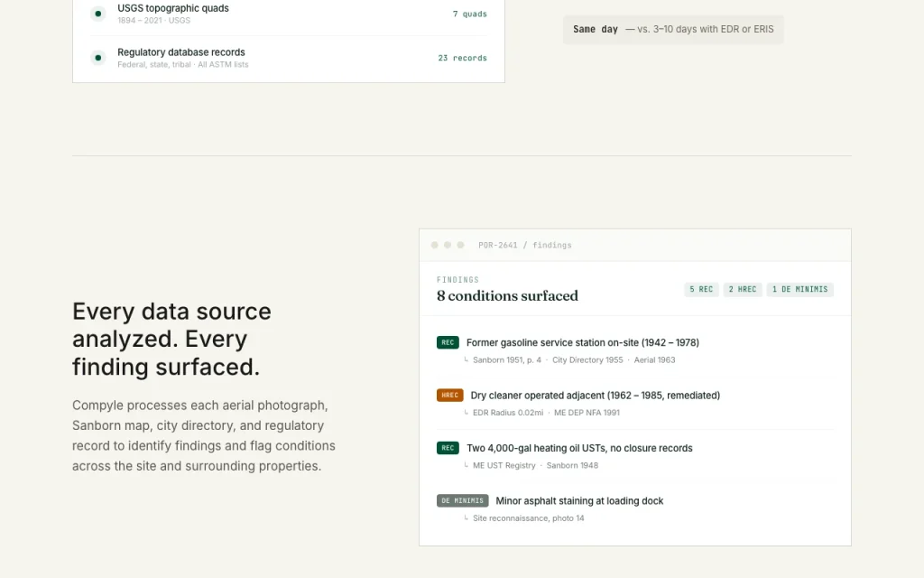Click the "1894 – 2021 · USGS" subtitle

153,21
